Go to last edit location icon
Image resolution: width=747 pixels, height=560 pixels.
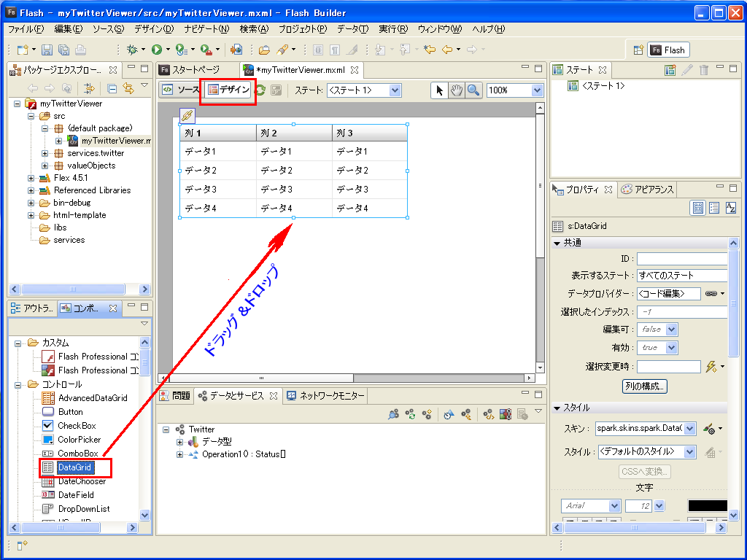pos(430,50)
